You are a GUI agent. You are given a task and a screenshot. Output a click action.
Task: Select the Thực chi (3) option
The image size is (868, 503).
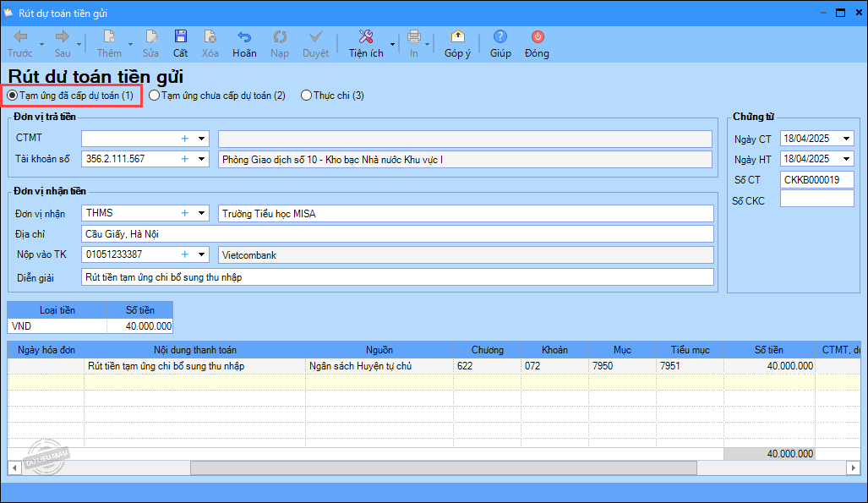[333, 96]
